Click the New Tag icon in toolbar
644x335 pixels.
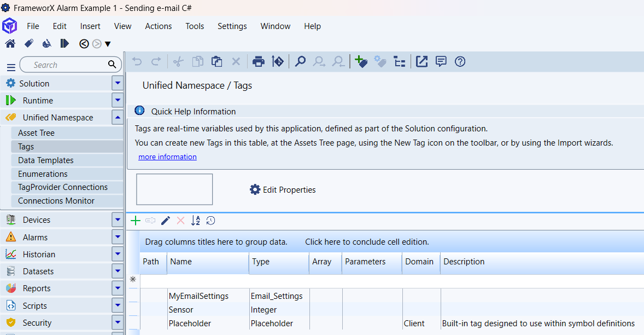pyautogui.click(x=360, y=62)
